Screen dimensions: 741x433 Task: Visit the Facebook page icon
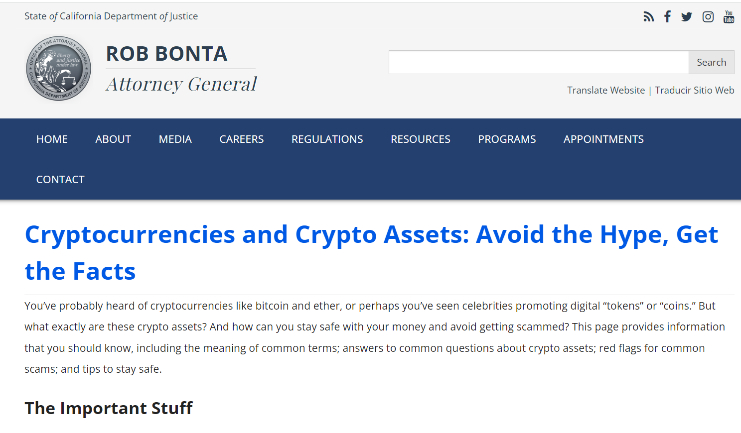point(667,17)
